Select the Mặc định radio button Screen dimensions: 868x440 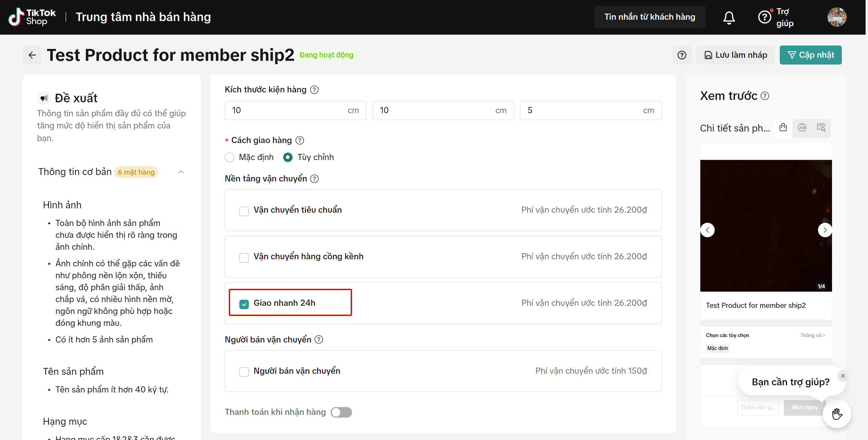[x=229, y=157]
